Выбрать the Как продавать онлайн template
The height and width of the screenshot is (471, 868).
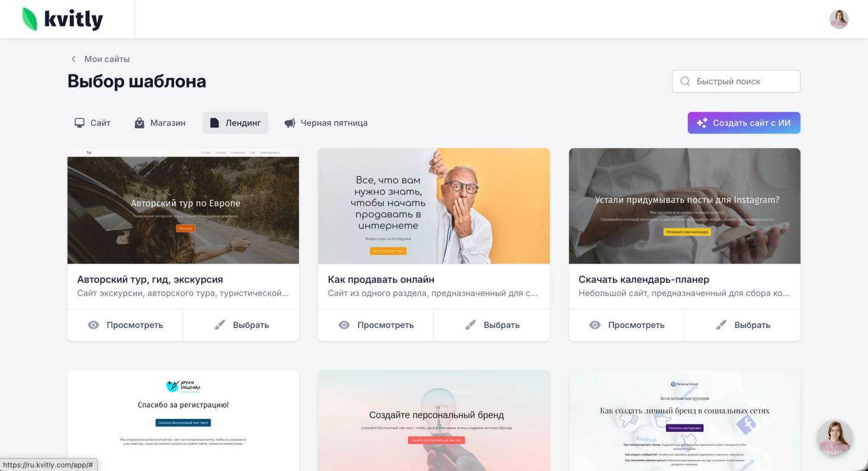click(x=492, y=325)
